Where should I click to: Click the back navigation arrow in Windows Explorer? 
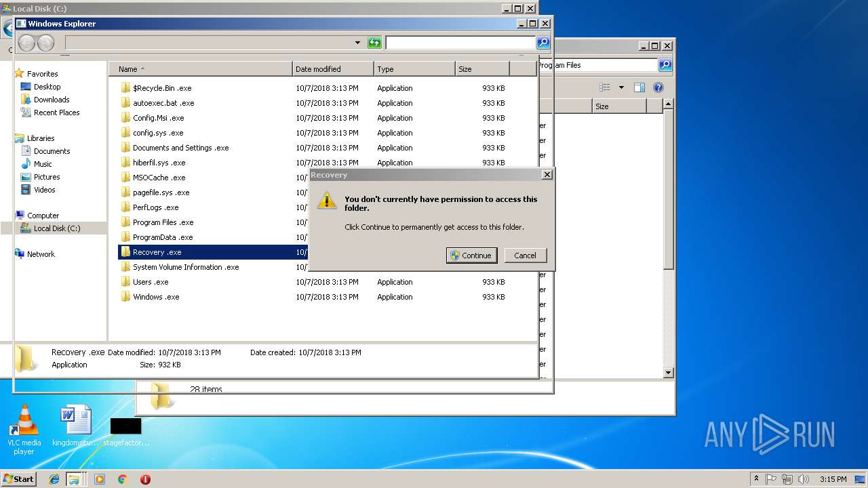(x=26, y=43)
